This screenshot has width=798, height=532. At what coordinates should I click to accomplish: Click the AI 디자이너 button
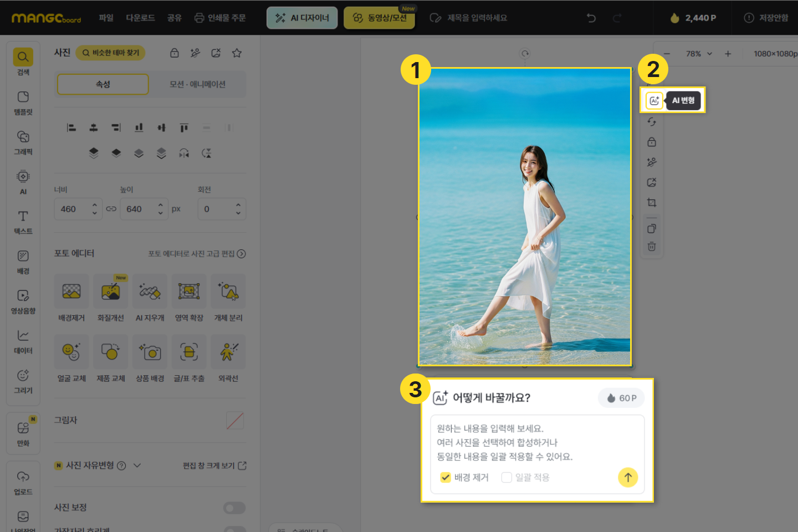click(302, 18)
